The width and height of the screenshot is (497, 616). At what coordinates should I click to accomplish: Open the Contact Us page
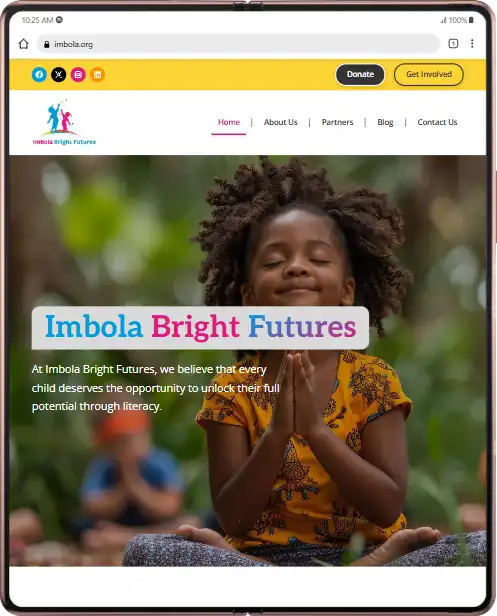click(437, 122)
